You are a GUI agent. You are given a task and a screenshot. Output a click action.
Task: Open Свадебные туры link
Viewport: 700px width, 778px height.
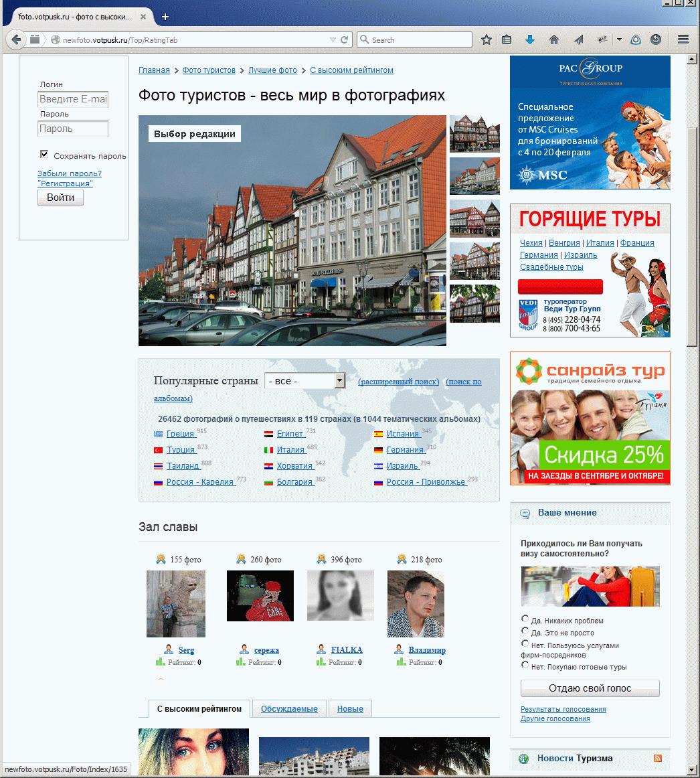551,267
